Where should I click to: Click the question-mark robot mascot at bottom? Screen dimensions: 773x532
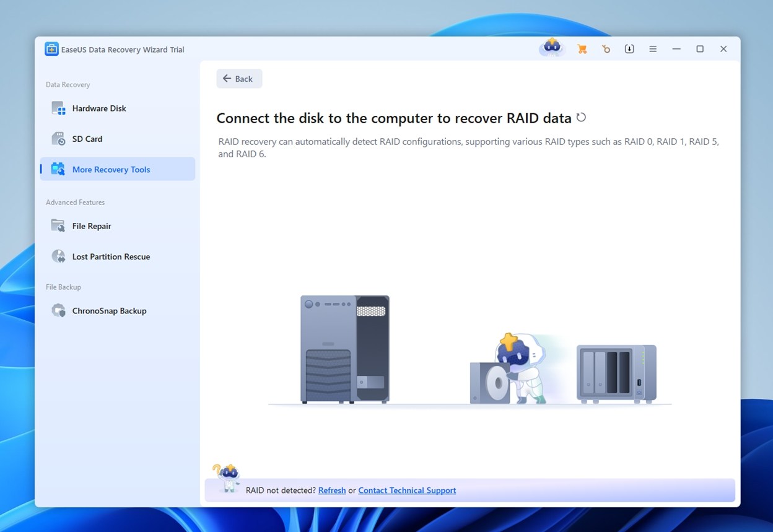pos(227,477)
